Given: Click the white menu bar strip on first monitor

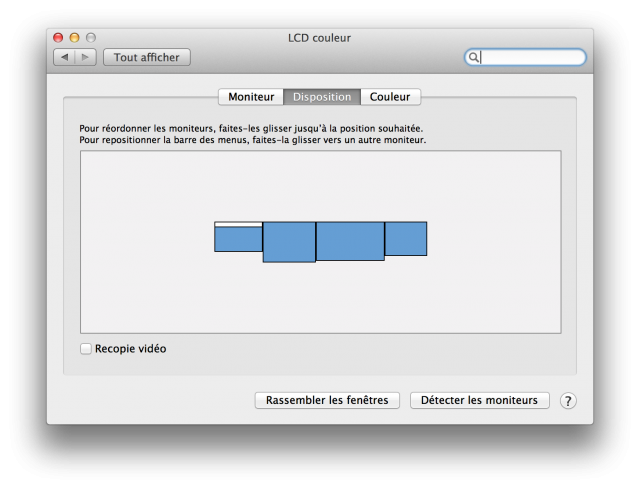Looking at the screenshot, I should 238,224.
